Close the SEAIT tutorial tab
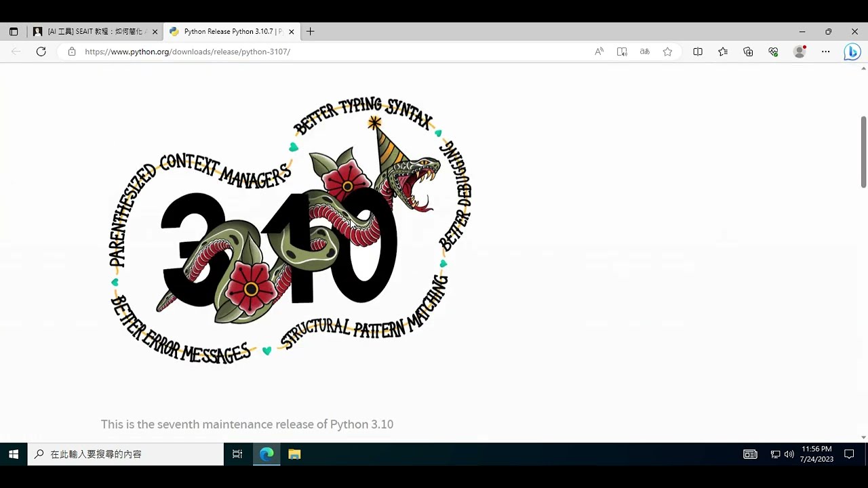This screenshot has height=488, width=868. [x=155, y=32]
